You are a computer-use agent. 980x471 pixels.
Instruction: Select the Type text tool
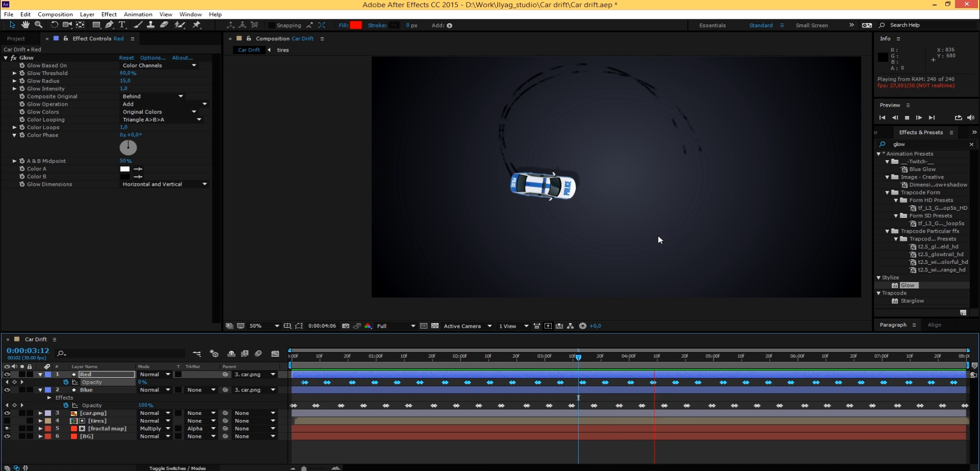pyautogui.click(x=122, y=24)
